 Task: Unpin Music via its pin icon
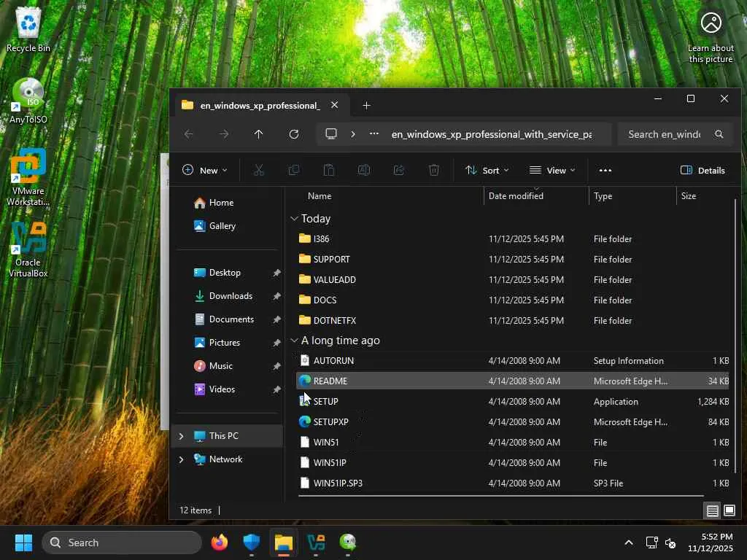pyautogui.click(x=276, y=366)
